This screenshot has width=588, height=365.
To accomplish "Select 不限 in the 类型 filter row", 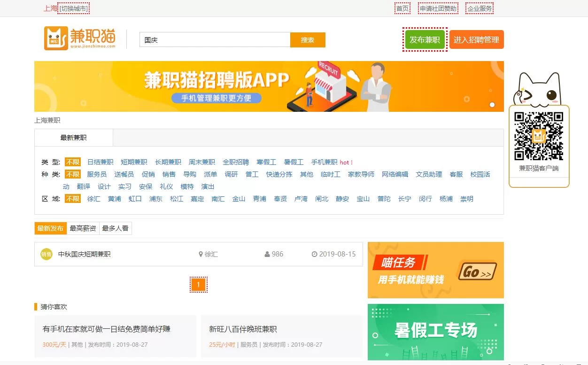I will (x=73, y=162).
